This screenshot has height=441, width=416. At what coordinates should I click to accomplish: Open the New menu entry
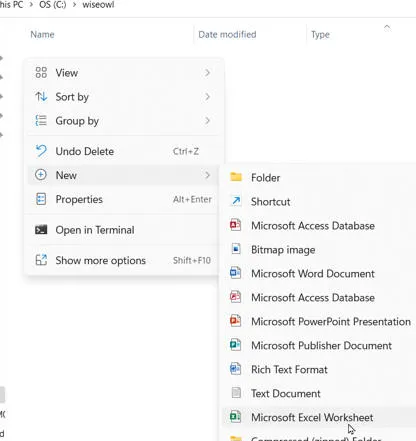pyautogui.click(x=123, y=175)
